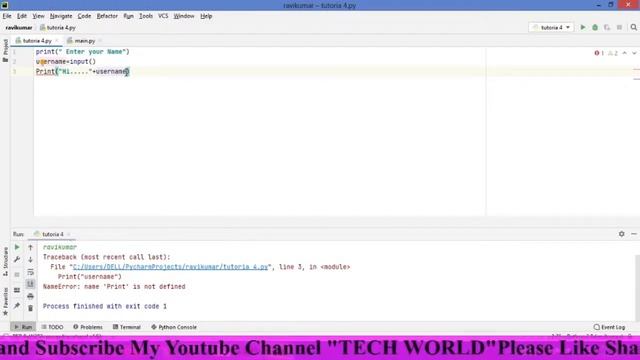This screenshot has width=640, height=360.
Task: Close the tutoria 4 Run panel tab
Action: pos(68,234)
